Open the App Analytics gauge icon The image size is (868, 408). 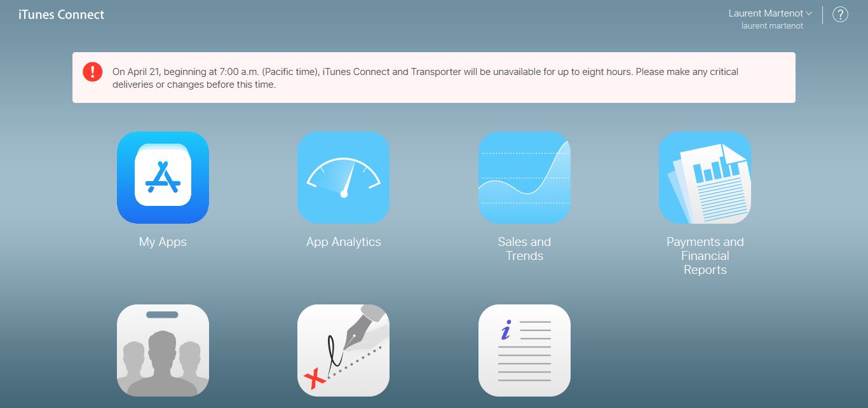click(343, 177)
